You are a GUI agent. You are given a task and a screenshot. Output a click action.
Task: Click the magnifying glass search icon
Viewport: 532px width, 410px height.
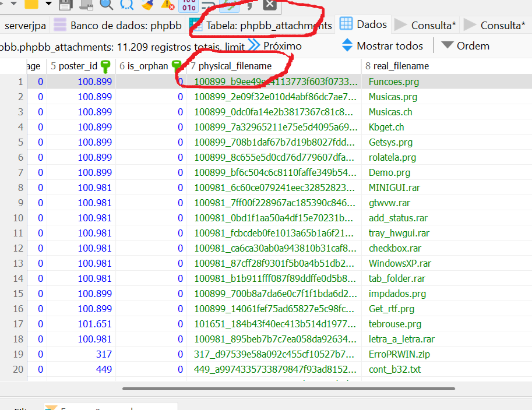click(x=106, y=5)
